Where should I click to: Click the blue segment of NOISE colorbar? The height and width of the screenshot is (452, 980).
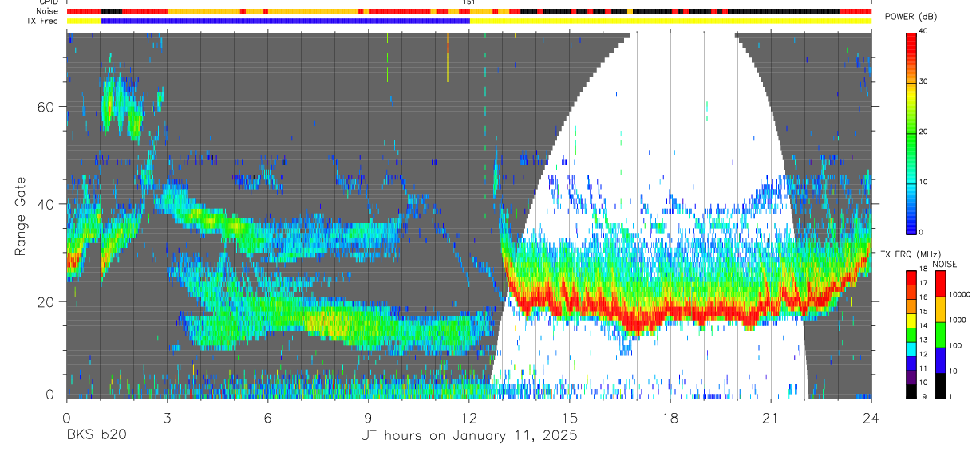940,360
